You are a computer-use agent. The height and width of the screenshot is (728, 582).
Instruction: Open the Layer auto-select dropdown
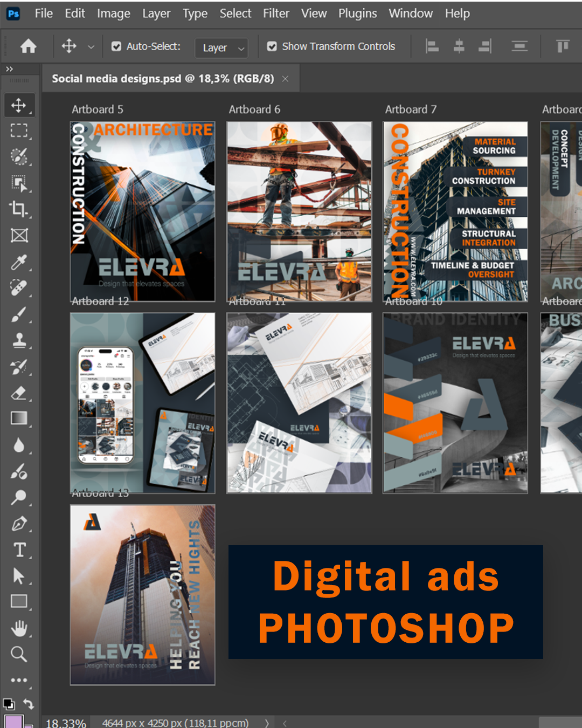(x=221, y=47)
